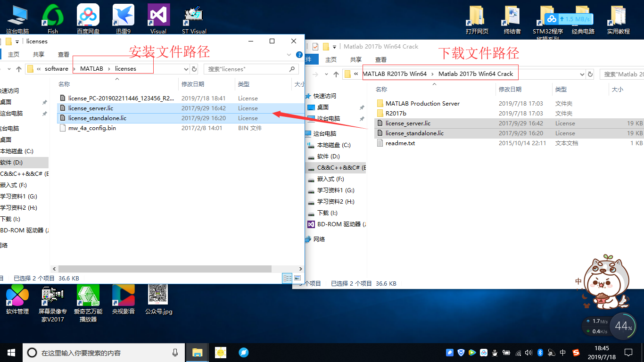Screen dimensions: 644x362
Task: Refresh the licenses folder view
Action: coord(194,69)
